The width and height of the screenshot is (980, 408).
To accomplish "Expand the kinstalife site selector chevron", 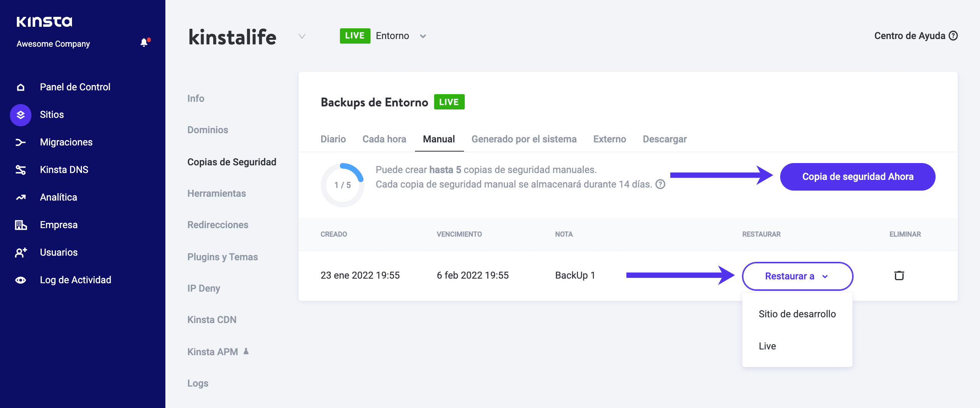I will (302, 36).
